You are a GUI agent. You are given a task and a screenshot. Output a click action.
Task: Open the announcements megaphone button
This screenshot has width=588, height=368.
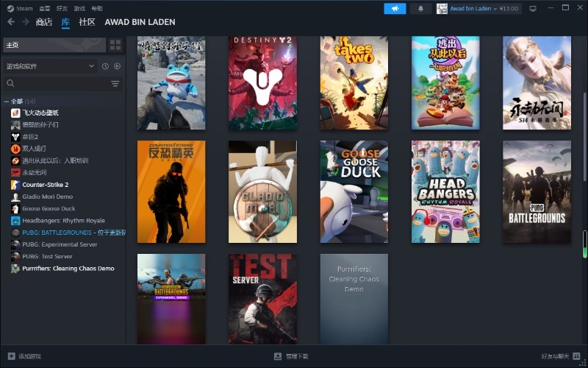click(x=395, y=9)
